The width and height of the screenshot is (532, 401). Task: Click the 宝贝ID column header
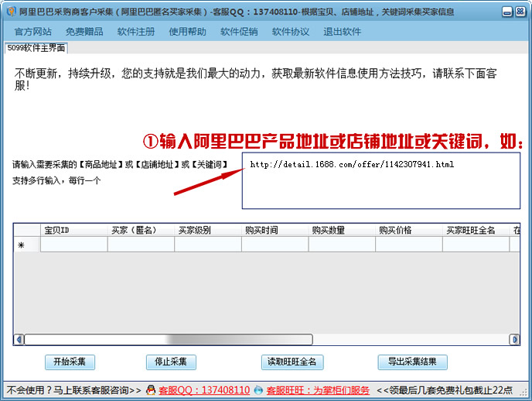[74, 230]
